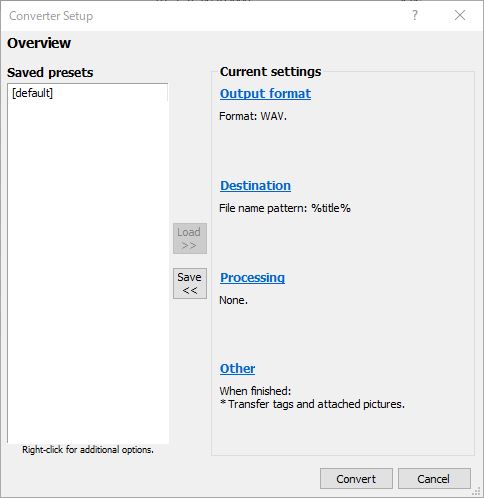Open the Output format settings link
Image resolution: width=484 pixels, height=498 pixels.
coord(265,94)
